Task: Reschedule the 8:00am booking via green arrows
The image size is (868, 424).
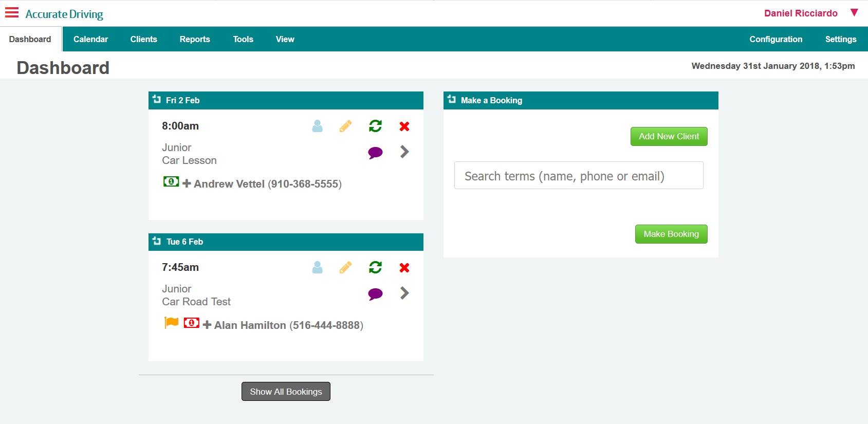Action: [x=375, y=126]
